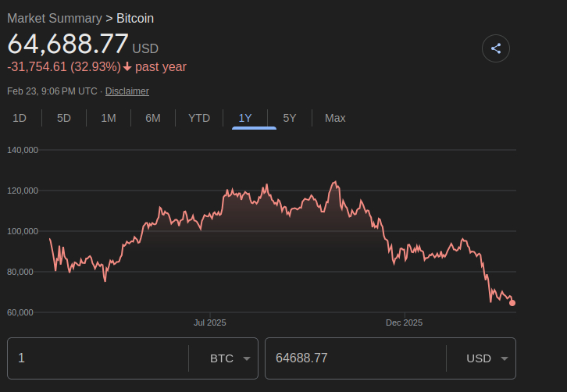Choose the YTD range tab

tap(199, 118)
